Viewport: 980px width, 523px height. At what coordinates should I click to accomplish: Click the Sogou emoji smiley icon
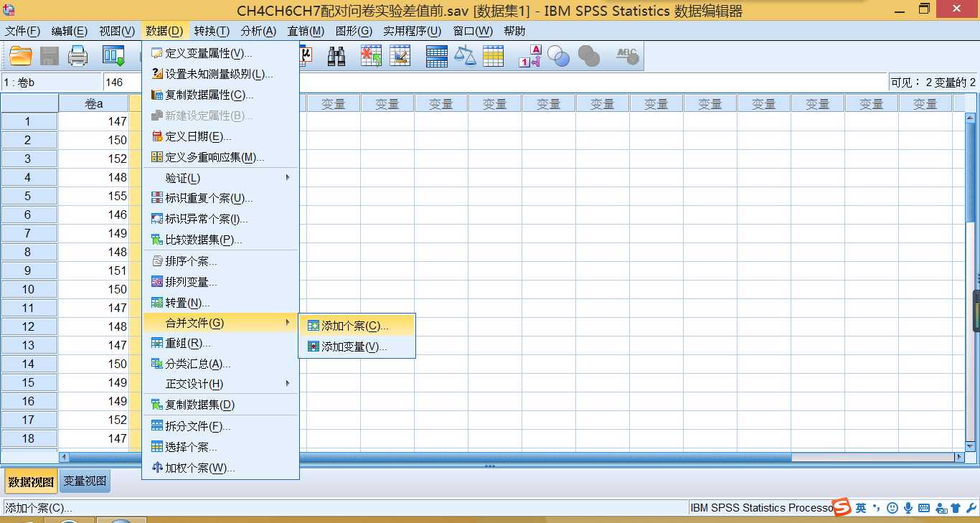tap(892, 508)
